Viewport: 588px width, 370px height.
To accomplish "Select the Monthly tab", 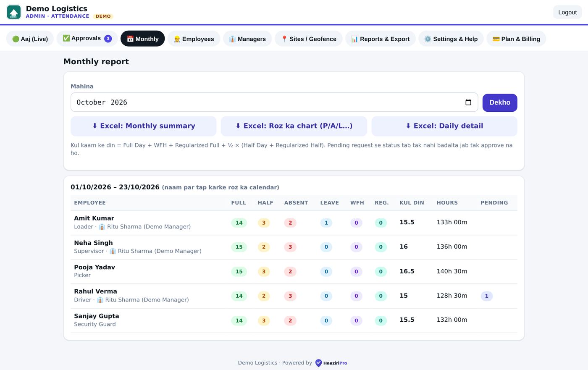I will point(143,39).
